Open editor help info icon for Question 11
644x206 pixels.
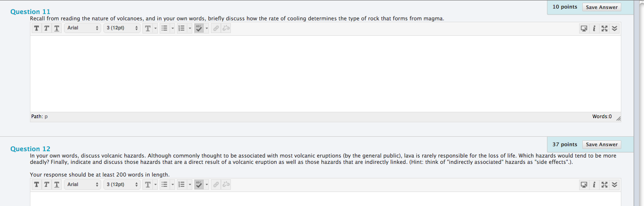[594, 29]
